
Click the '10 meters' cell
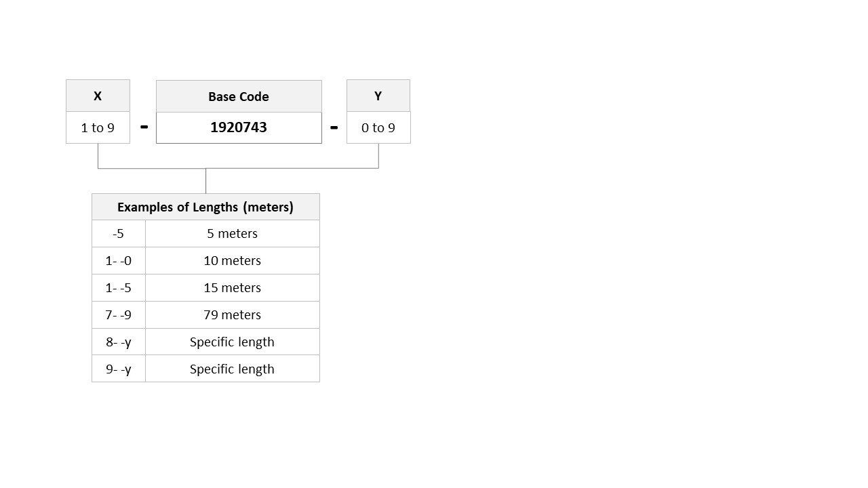(233, 260)
